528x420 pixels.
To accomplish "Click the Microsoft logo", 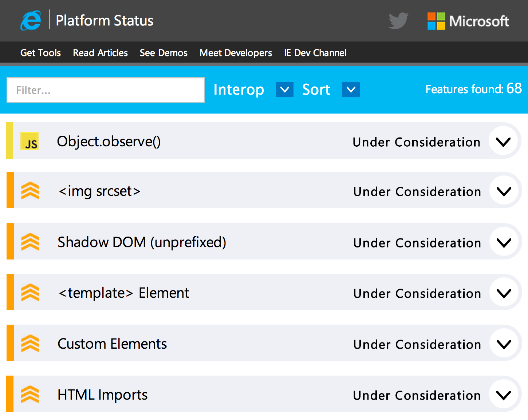I will point(468,21).
